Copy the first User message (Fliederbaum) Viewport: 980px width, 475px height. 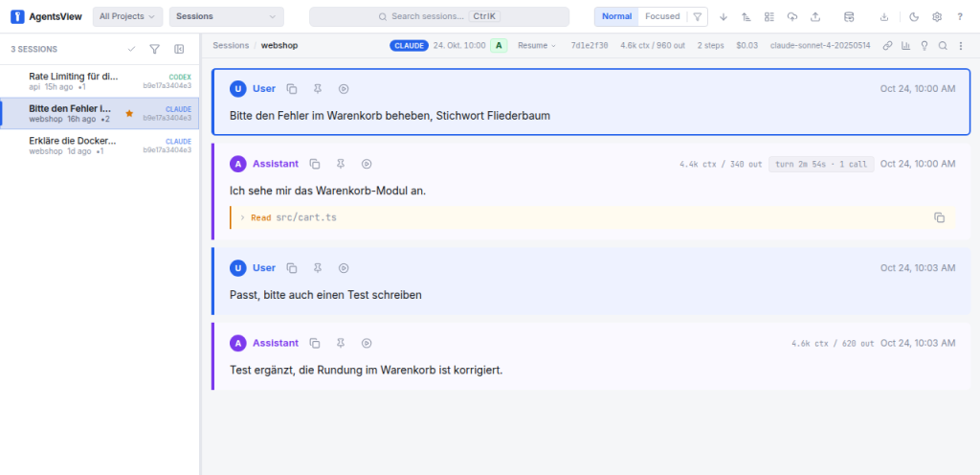pos(292,89)
